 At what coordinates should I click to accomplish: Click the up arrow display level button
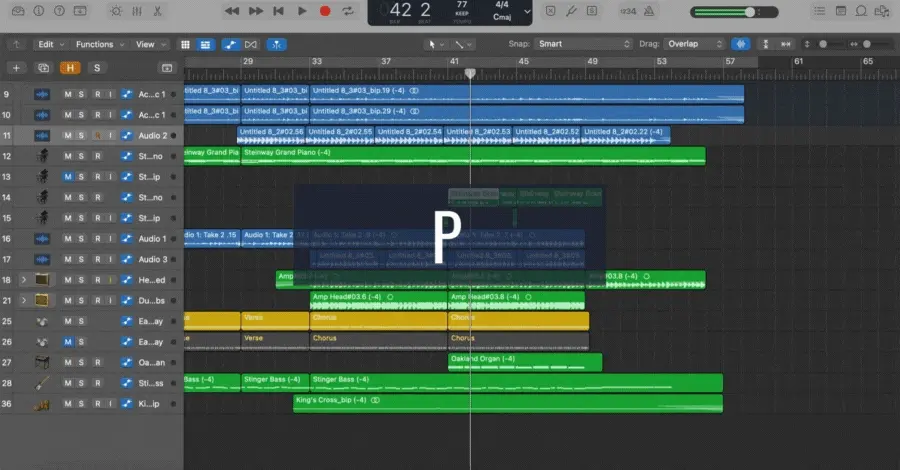pyautogui.click(x=16, y=44)
